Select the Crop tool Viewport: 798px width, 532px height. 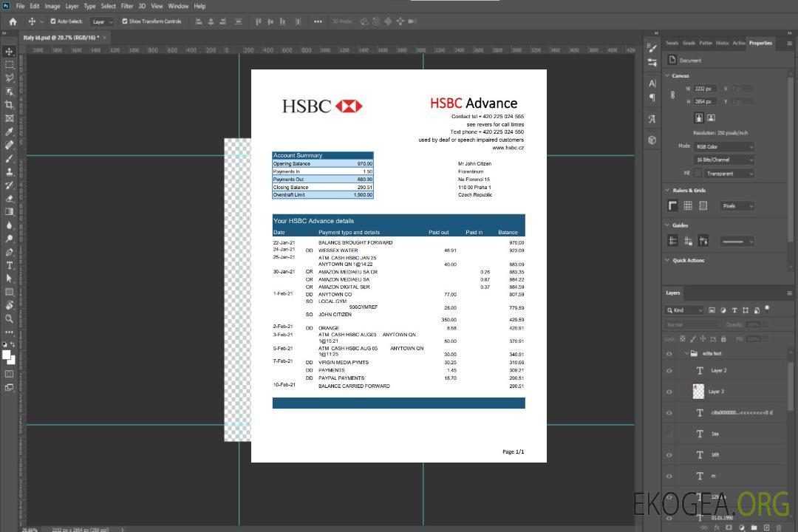tap(9, 105)
